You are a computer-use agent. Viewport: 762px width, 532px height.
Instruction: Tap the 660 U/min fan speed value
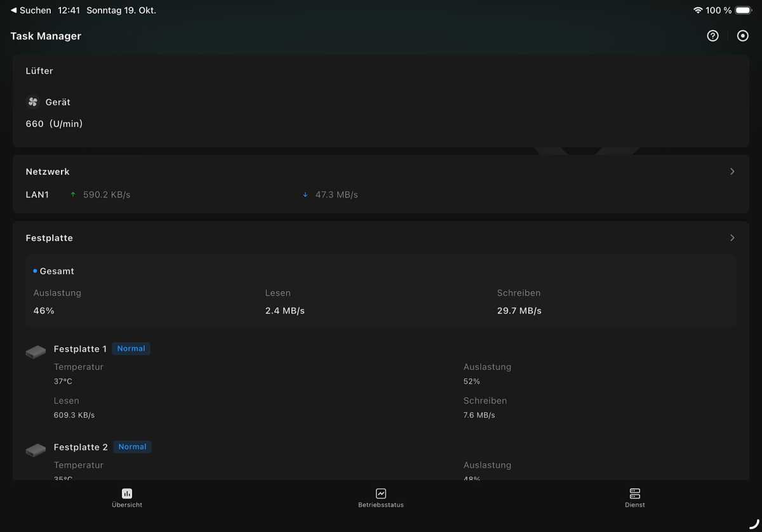(x=54, y=124)
